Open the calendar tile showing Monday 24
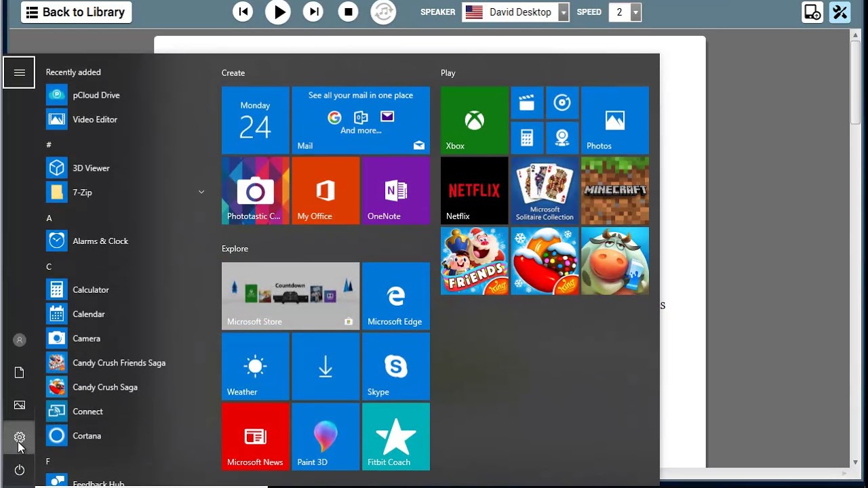 tap(256, 120)
